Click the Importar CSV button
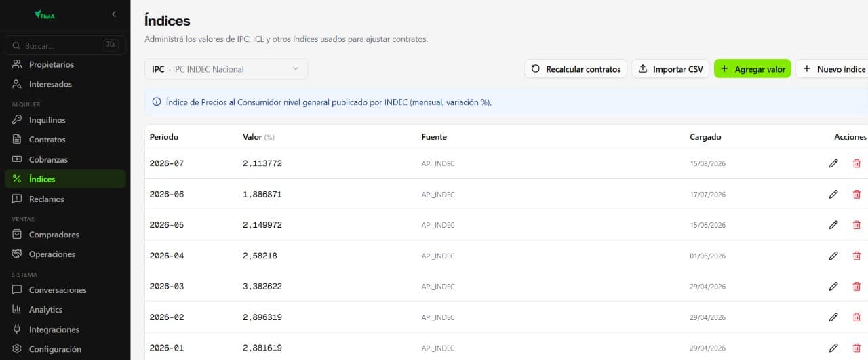Screen dimensions: 868x360 click(x=670, y=69)
